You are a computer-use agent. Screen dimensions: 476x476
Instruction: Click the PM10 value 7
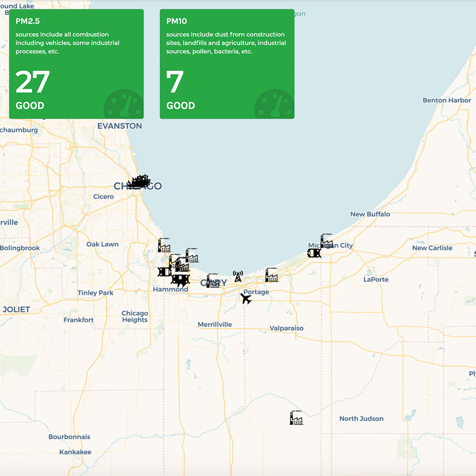coord(175,82)
